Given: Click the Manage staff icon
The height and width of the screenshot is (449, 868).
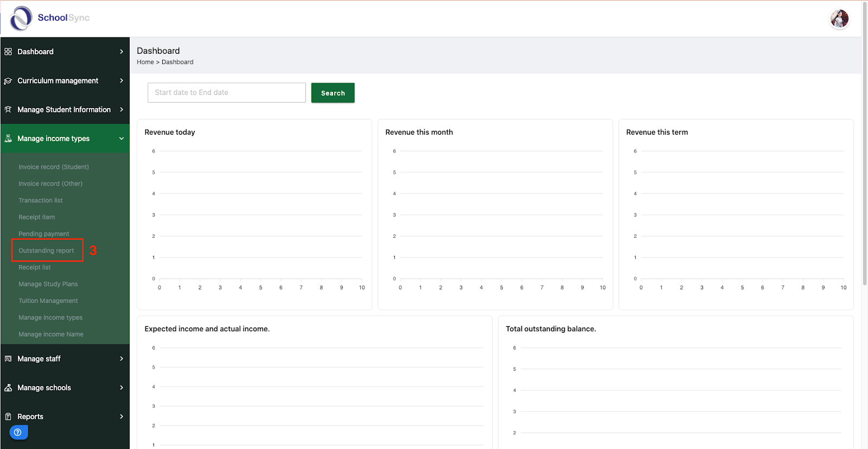Looking at the screenshot, I should tap(8, 359).
